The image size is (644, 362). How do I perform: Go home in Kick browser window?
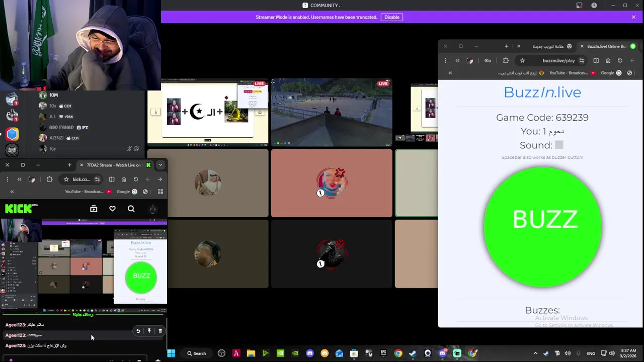124,179
